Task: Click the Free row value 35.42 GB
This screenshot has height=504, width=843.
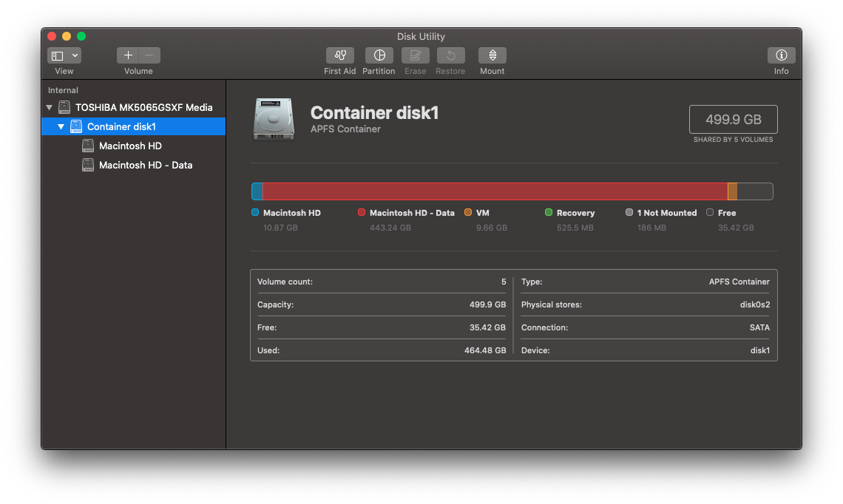Action: [x=487, y=328]
